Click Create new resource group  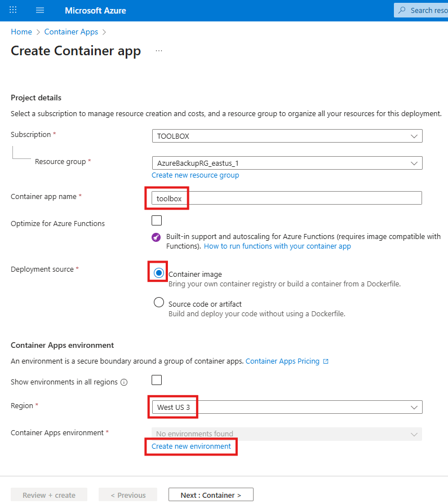click(195, 175)
